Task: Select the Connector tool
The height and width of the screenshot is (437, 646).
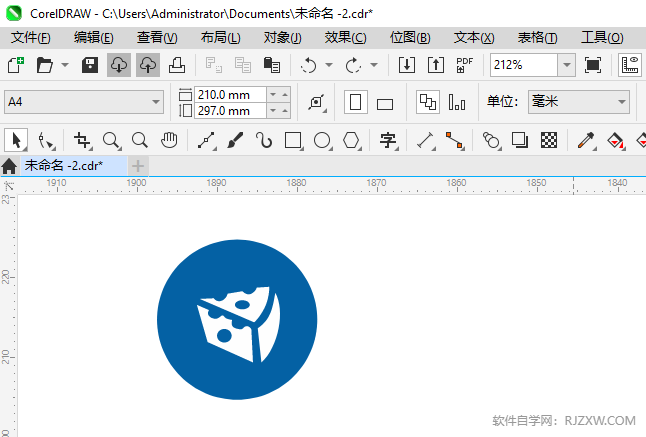Action: [455, 140]
